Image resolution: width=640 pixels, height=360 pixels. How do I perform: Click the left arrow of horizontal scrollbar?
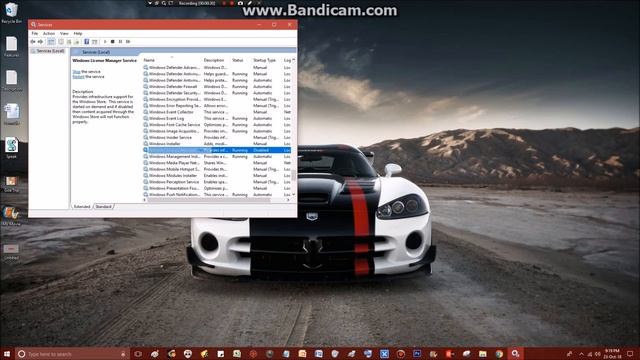tap(145, 200)
